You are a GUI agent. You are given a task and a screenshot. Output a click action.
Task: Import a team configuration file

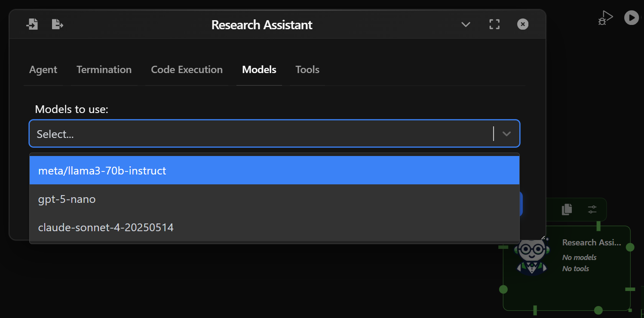32,24
